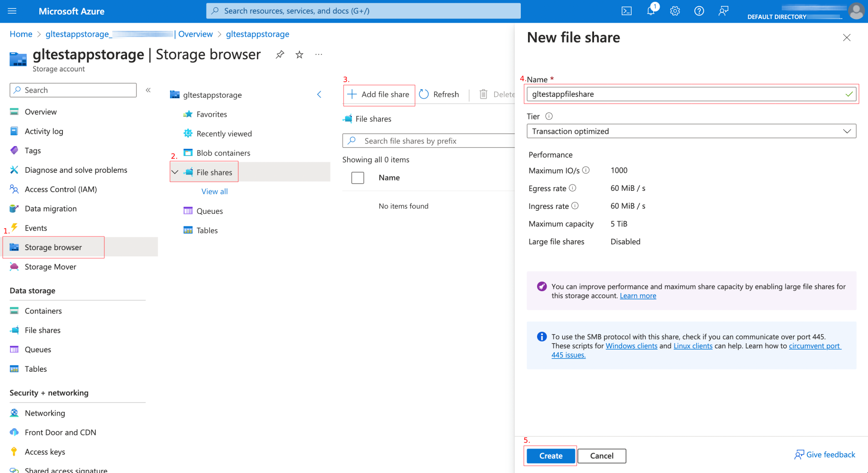Screen dimensions: 868x473
Task: Show Ingress rate info tooltip
Action: pyautogui.click(x=575, y=206)
